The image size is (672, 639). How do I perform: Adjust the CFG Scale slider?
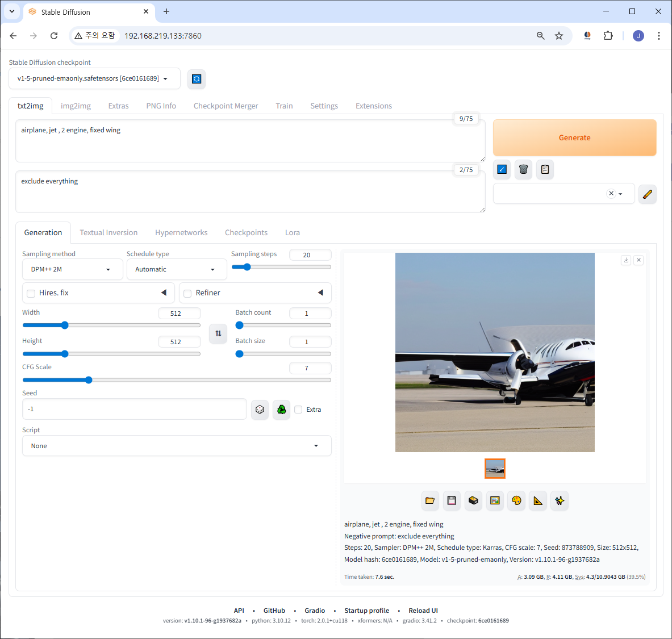tap(177, 380)
